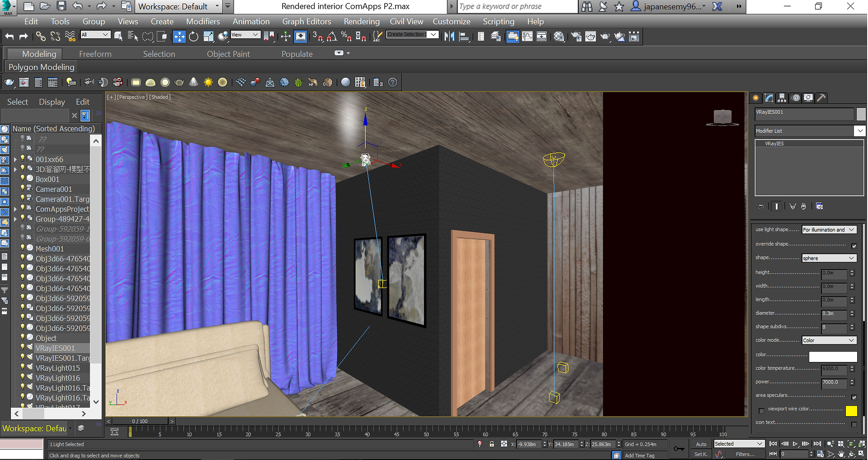Switch to the Modify command panel tab
The width and height of the screenshot is (868, 460).
tap(769, 98)
